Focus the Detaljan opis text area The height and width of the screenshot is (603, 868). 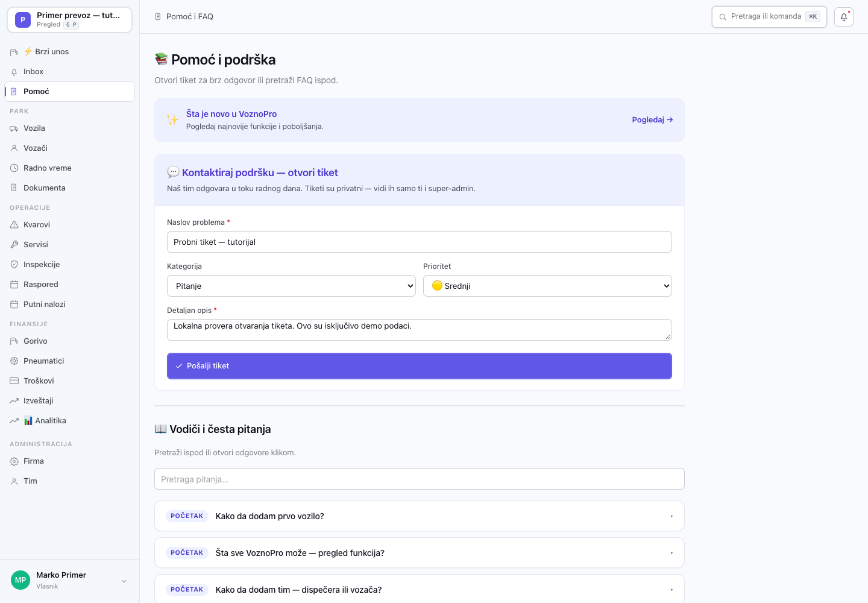pos(420,330)
